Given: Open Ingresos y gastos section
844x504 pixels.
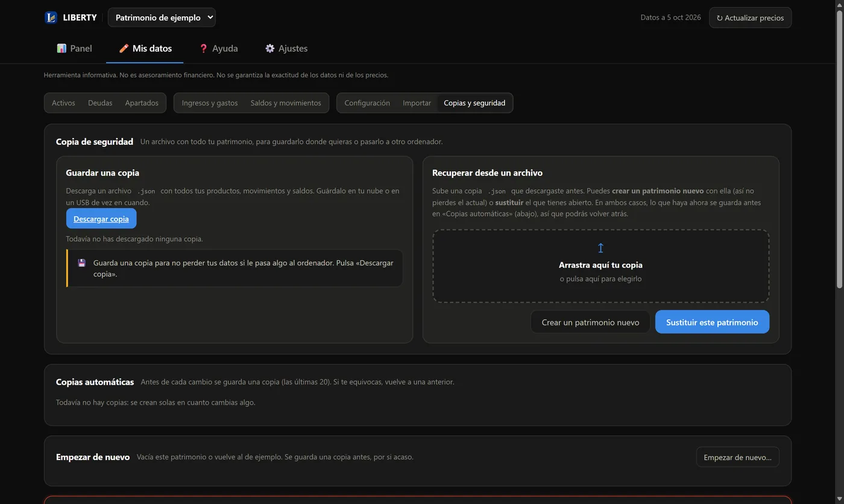Looking at the screenshot, I should (210, 102).
